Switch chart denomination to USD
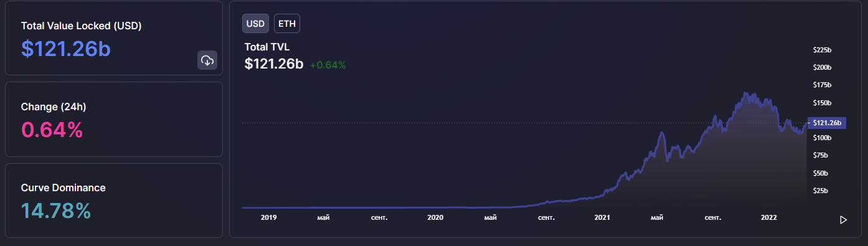The image size is (868, 246). [255, 24]
